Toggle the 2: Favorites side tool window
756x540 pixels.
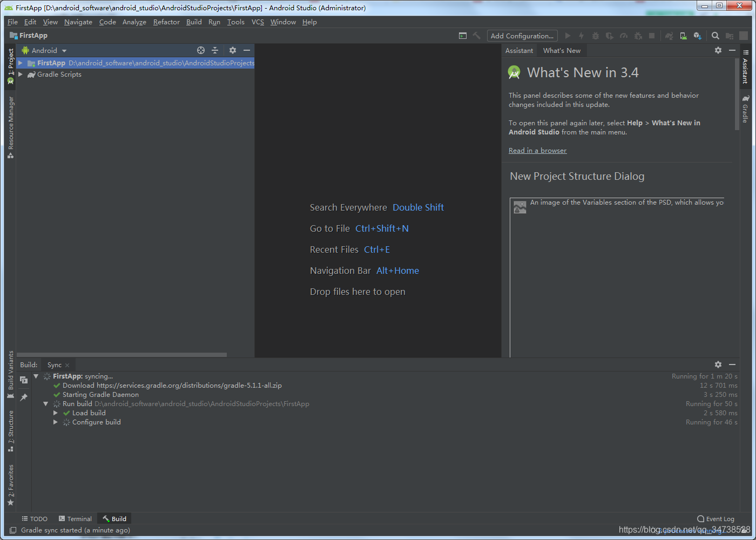click(11, 485)
